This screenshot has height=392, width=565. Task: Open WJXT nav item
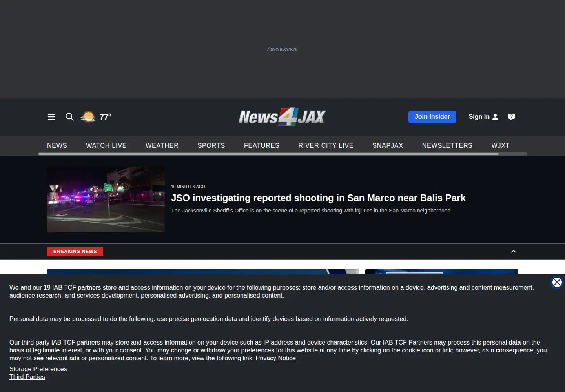500,145
